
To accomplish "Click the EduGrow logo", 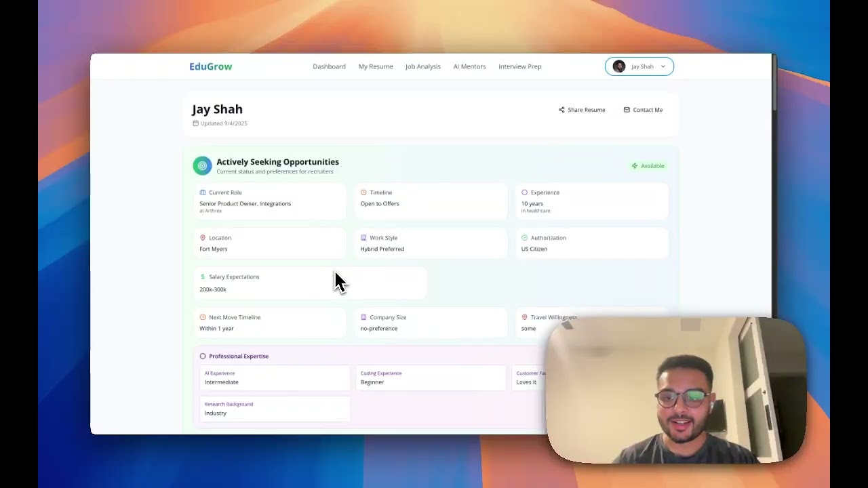I will coord(210,66).
